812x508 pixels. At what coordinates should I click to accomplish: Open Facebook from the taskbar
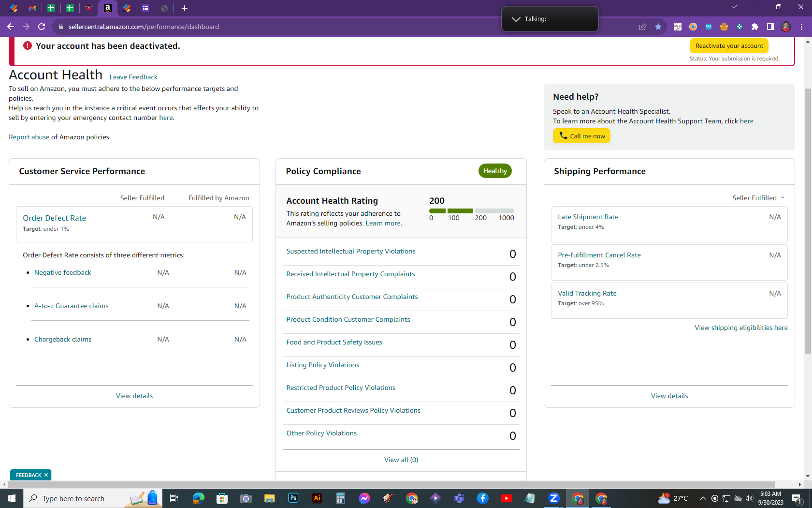coord(483,498)
